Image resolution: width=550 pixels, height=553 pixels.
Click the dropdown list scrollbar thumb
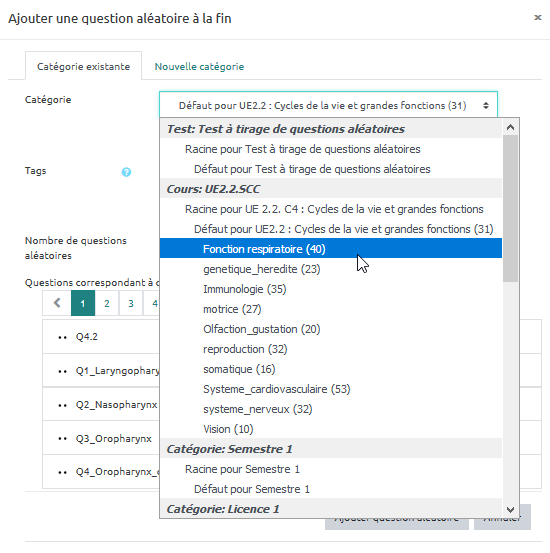click(x=510, y=208)
